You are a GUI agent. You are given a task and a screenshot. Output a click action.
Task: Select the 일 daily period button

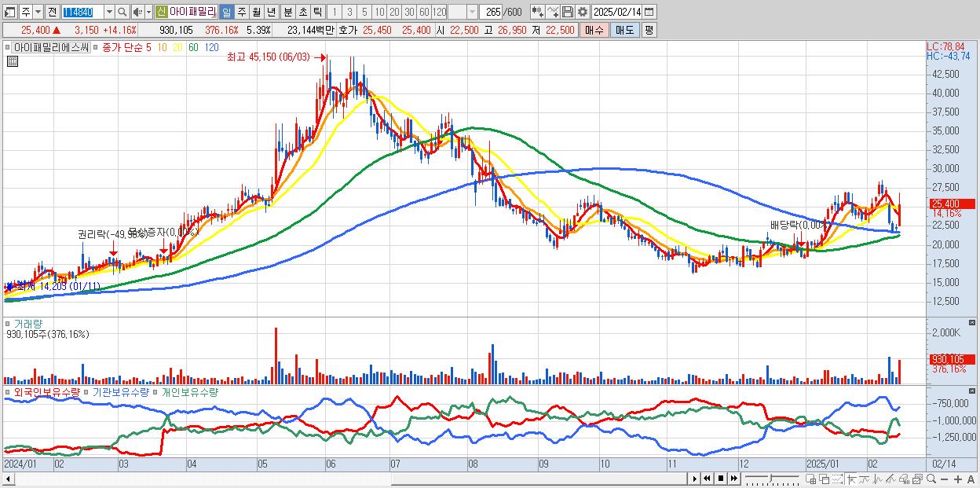[226, 12]
